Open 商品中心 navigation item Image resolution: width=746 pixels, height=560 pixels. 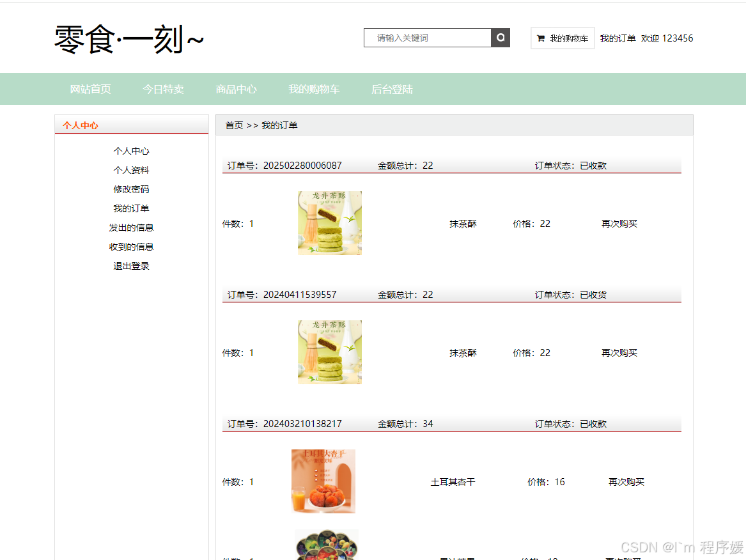(236, 89)
